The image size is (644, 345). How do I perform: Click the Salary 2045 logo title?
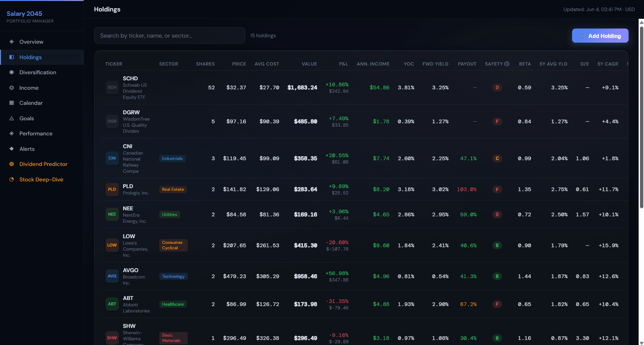[25, 14]
